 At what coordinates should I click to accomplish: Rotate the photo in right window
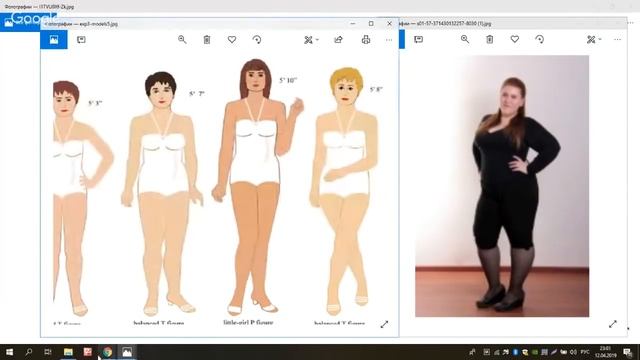pyautogui.click(x=540, y=39)
